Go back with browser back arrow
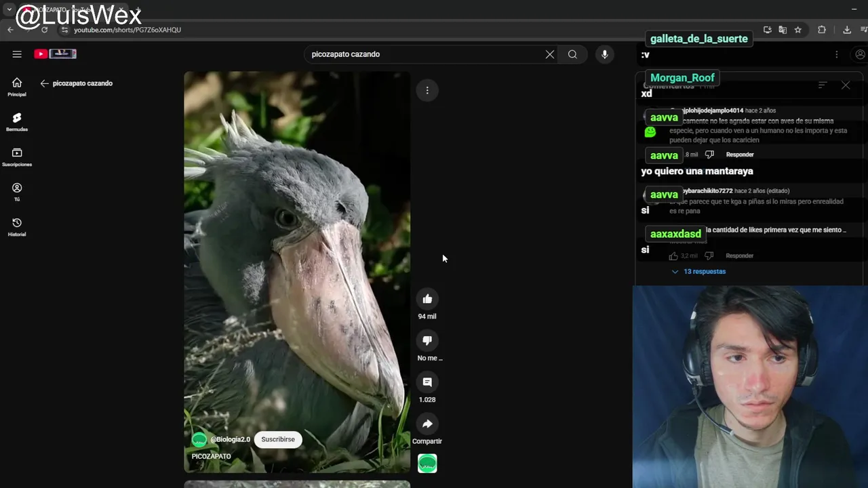The width and height of the screenshot is (868, 488). tap(10, 30)
